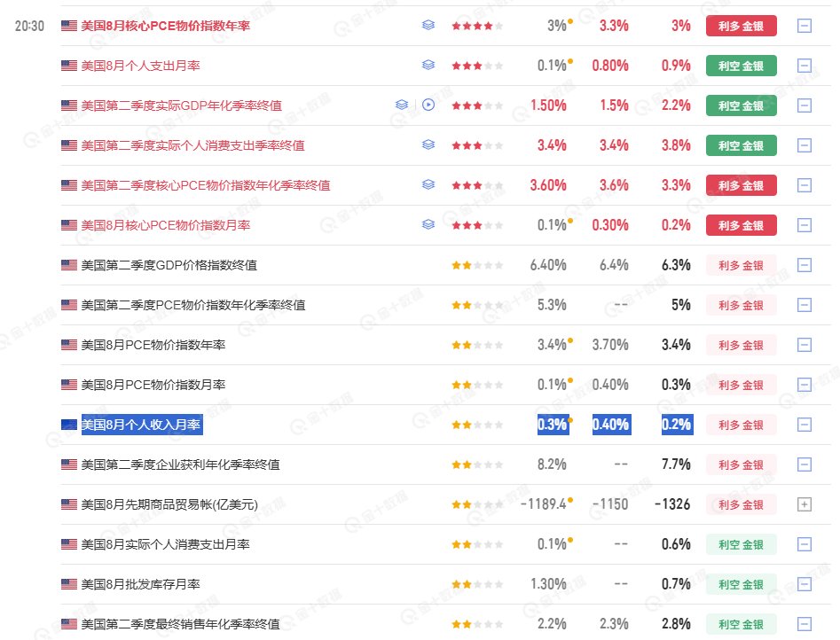The height and width of the screenshot is (640, 840).
Task: Open layers icon for 美国8月个人支出月率
Action: pyautogui.click(x=428, y=66)
